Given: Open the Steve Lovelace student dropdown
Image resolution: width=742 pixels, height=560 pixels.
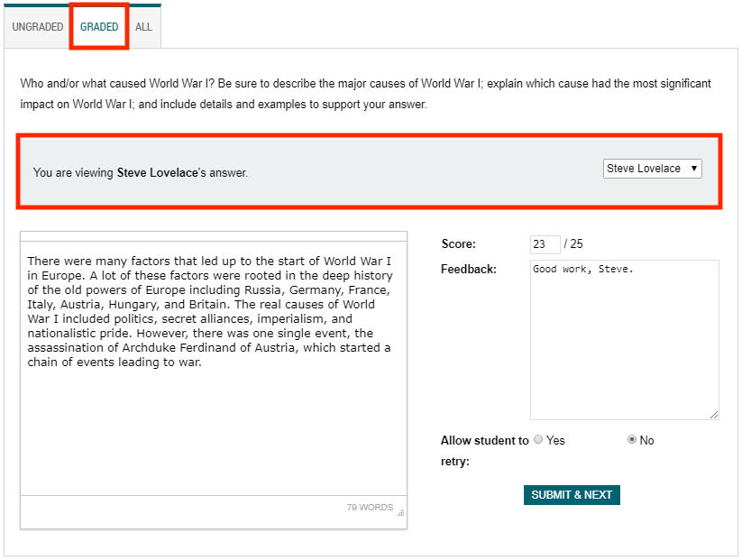Looking at the screenshot, I should click(x=652, y=169).
